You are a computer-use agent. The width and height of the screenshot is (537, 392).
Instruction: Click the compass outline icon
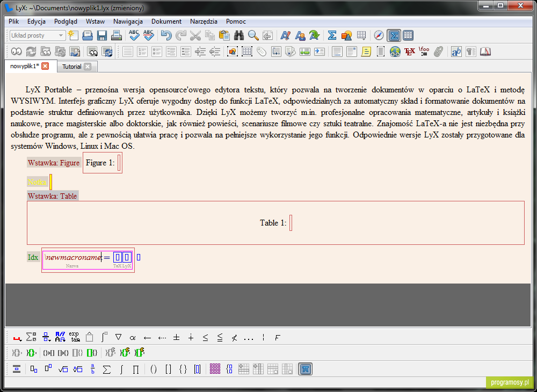click(x=379, y=35)
